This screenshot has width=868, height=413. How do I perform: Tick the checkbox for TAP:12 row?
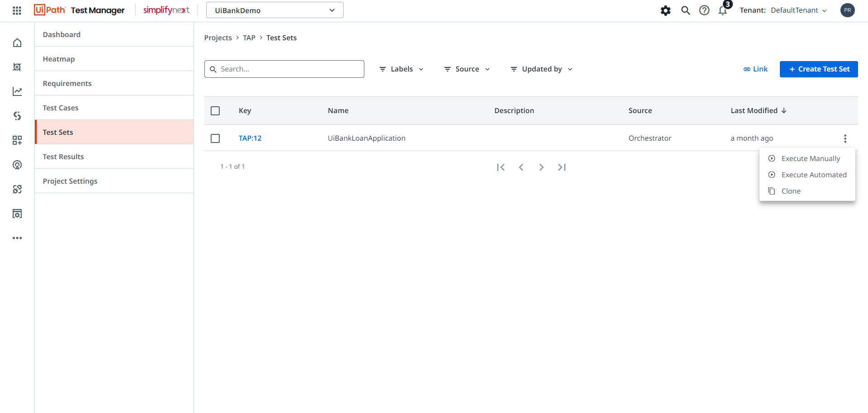coord(215,138)
